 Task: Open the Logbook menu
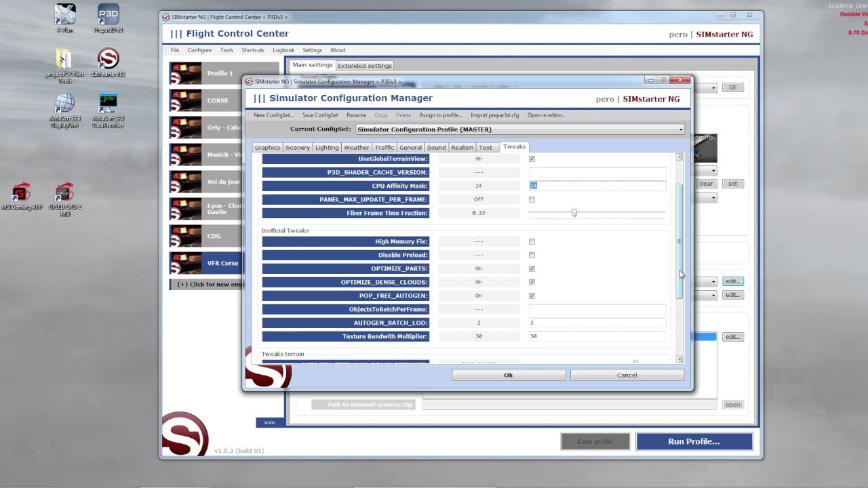click(x=283, y=50)
